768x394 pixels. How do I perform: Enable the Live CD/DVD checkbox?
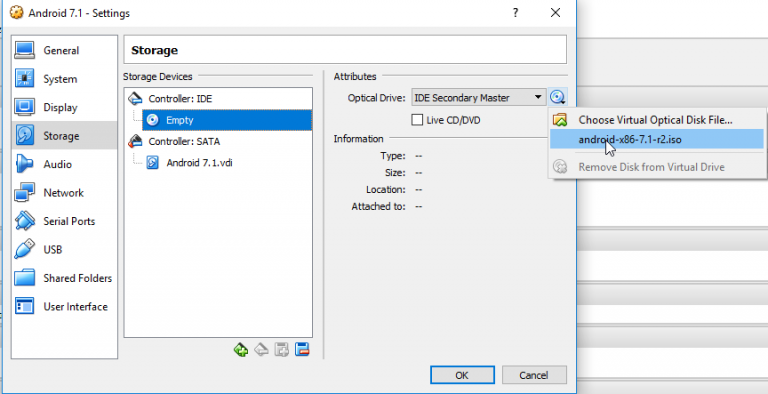coord(417,120)
